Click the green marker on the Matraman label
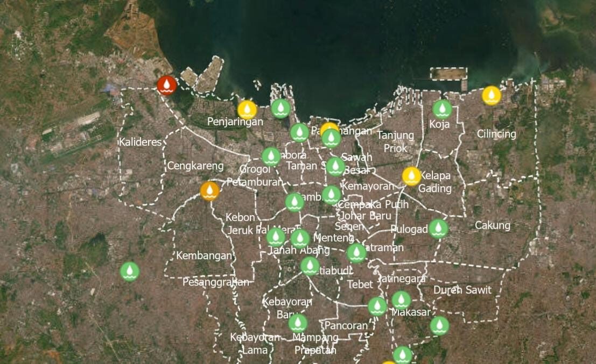This screenshot has width=596, height=364. [x=356, y=253]
